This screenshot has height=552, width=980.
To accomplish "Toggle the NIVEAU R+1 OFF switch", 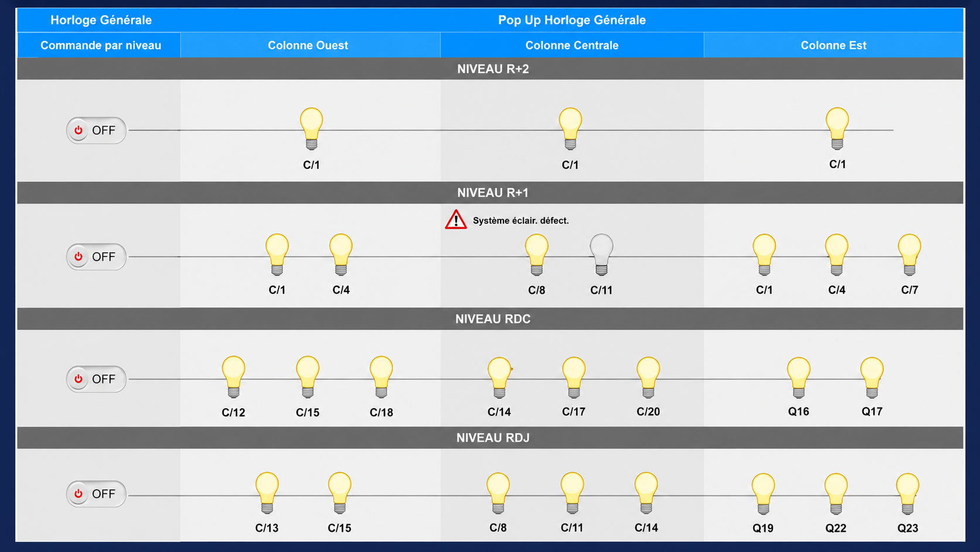I will (96, 257).
